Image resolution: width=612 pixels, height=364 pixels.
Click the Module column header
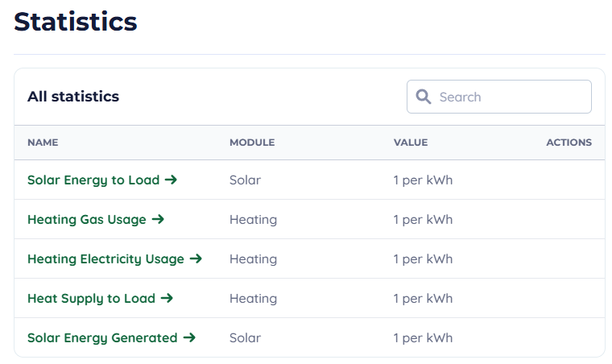click(x=252, y=143)
